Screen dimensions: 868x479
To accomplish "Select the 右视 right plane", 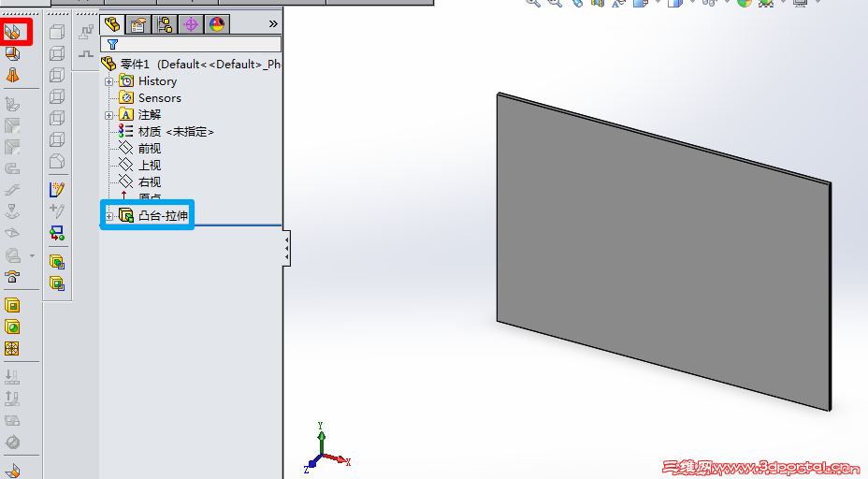I will click(x=139, y=181).
